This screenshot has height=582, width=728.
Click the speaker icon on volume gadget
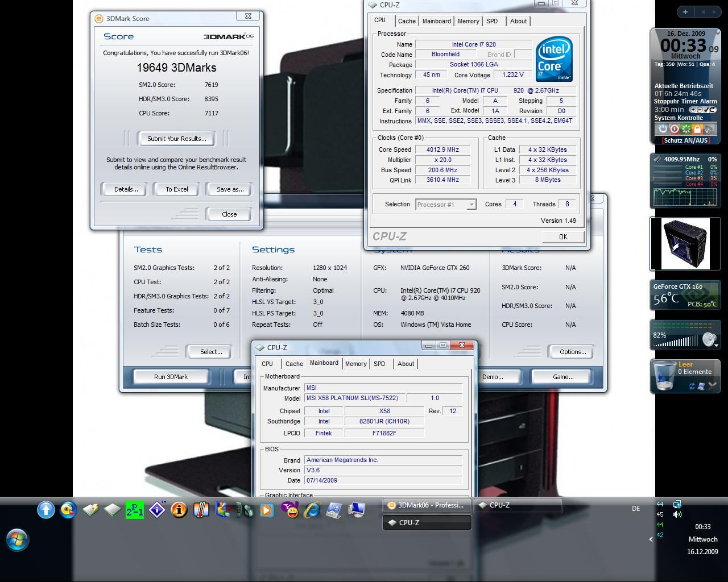click(708, 340)
